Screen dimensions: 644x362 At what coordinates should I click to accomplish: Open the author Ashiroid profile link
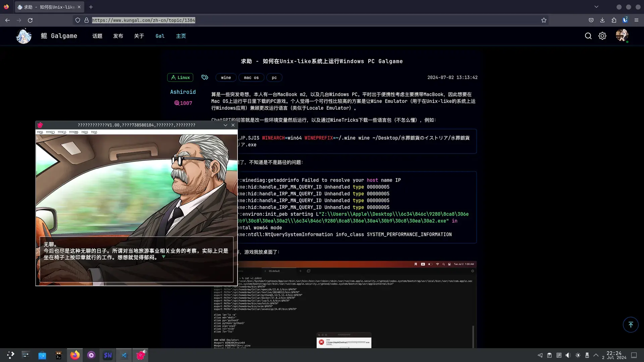tap(183, 92)
